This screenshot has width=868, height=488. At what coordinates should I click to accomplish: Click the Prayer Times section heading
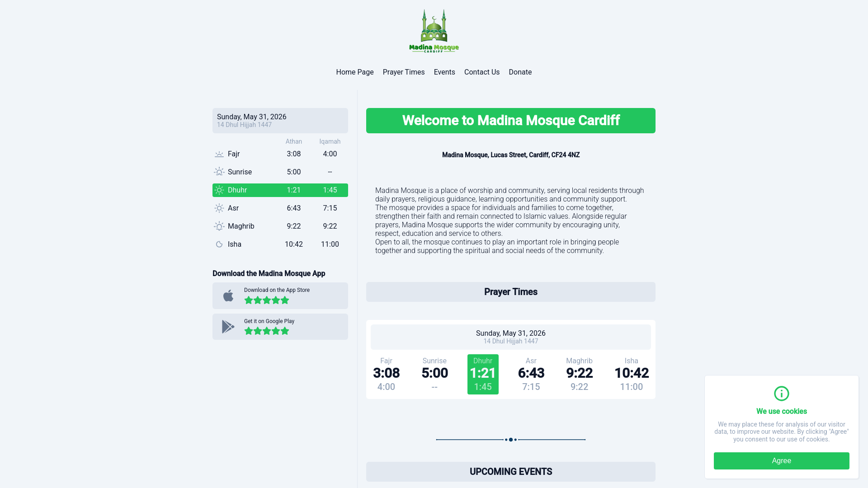pyautogui.click(x=511, y=292)
